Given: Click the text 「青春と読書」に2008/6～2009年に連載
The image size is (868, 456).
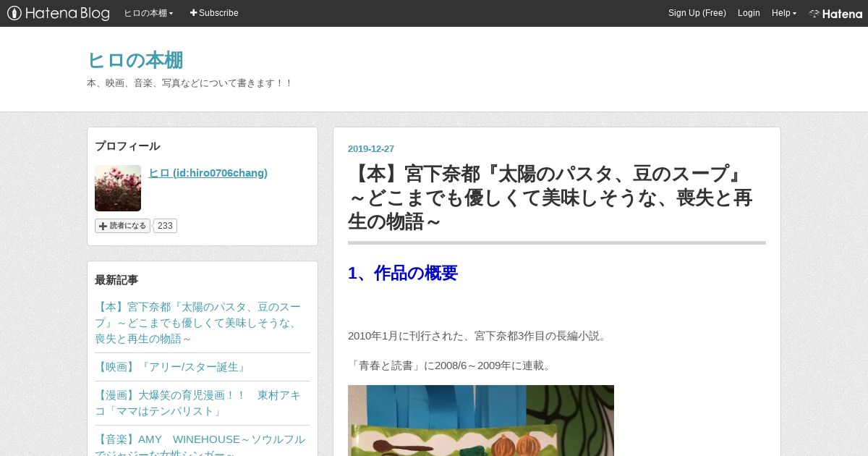Looking at the screenshot, I should point(451,366).
